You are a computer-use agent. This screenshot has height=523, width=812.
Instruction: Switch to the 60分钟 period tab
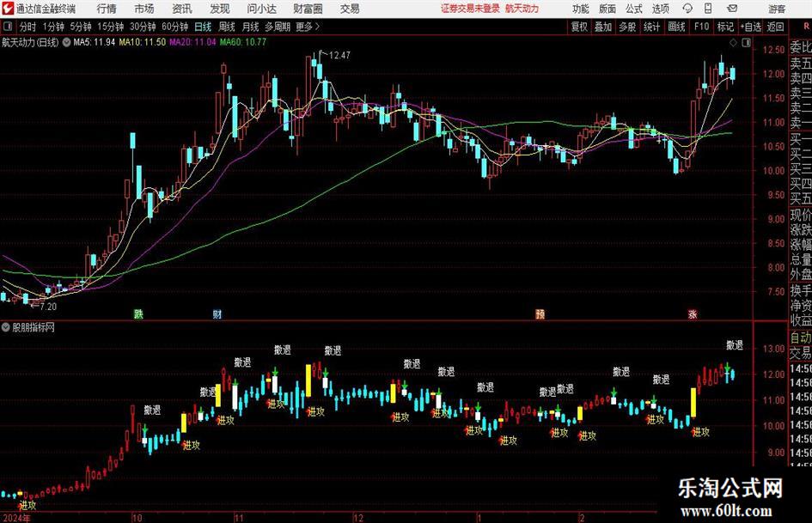click(174, 27)
